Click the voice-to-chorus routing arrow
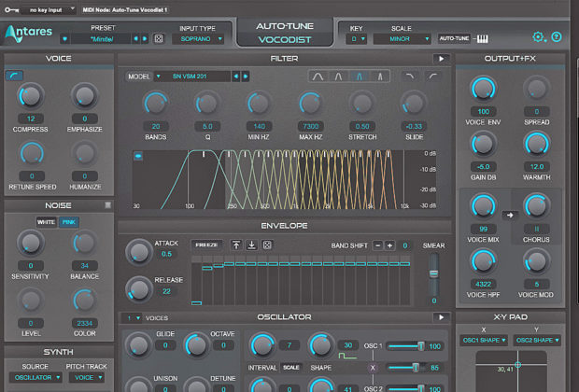 tap(510, 215)
